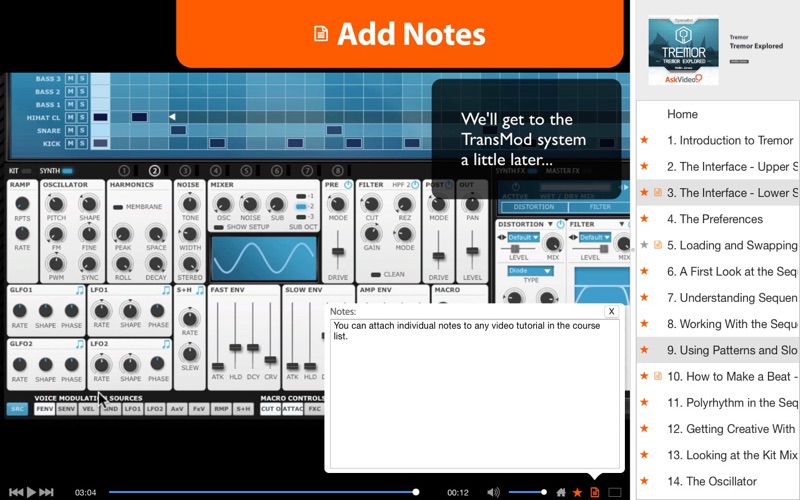Toggle the DISTORTION effect power icon
The image size is (800, 500).
tap(560, 224)
